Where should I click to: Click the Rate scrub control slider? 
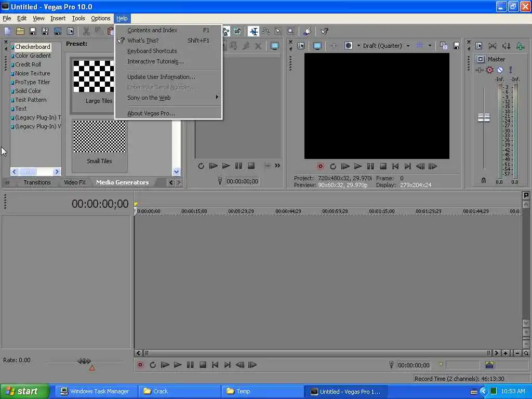[x=84, y=361]
